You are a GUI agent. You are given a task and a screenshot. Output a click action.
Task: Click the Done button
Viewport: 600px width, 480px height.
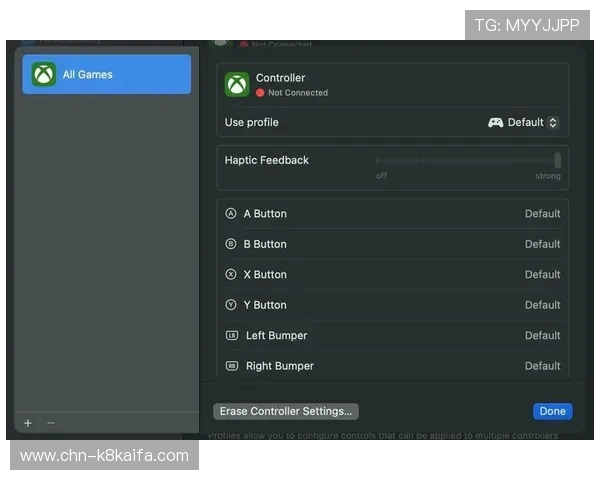(553, 411)
